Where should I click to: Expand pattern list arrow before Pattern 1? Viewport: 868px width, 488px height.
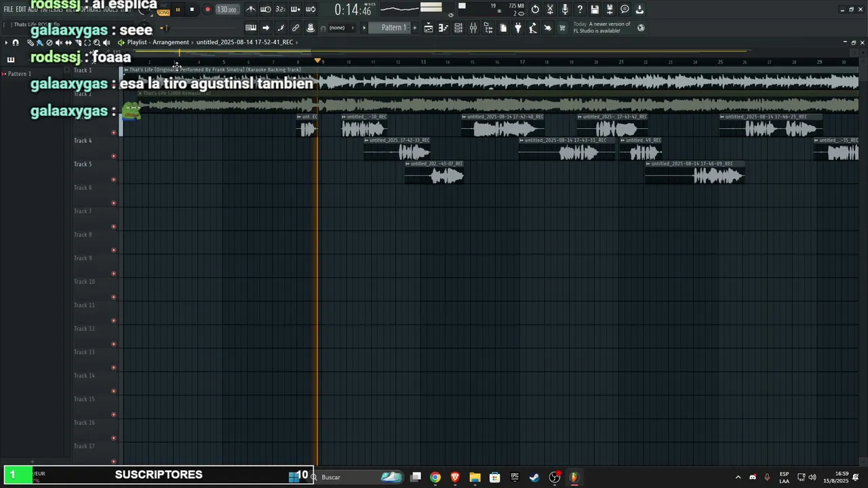[x=364, y=28]
